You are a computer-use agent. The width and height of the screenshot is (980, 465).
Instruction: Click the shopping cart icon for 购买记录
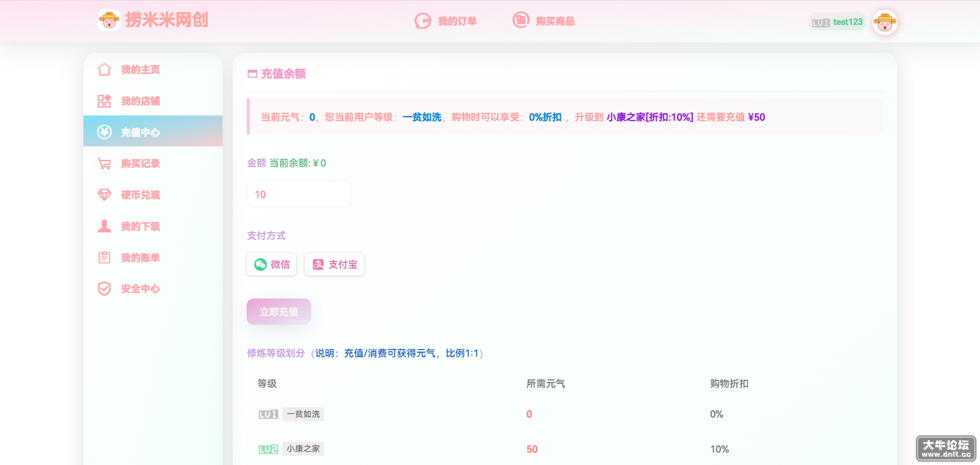[x=105, y=163]
